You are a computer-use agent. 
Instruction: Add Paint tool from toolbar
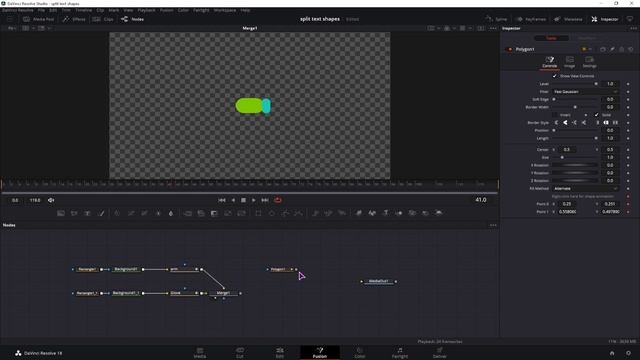coord(101,213)
